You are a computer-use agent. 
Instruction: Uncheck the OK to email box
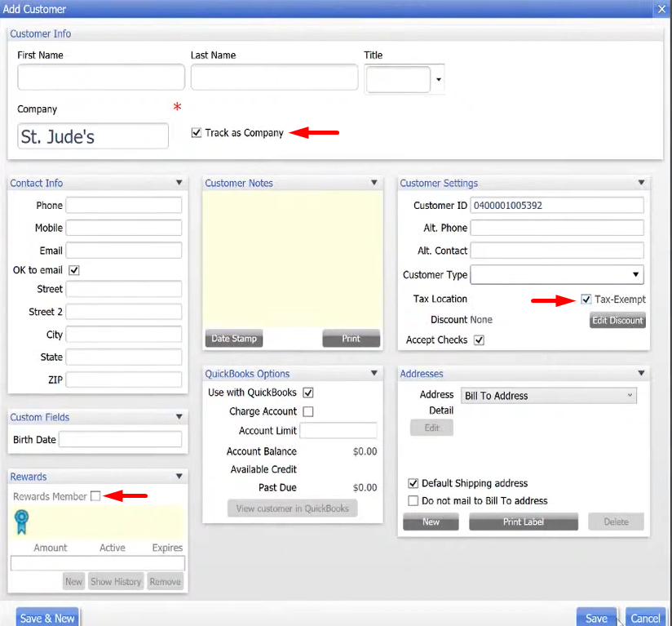click(73, 269)
